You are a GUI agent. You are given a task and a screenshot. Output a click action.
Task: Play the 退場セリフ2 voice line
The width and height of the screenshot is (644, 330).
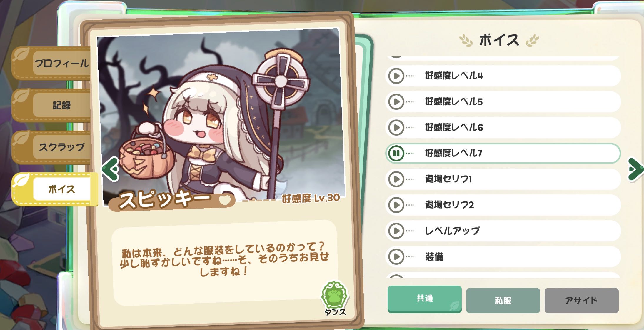396,205
